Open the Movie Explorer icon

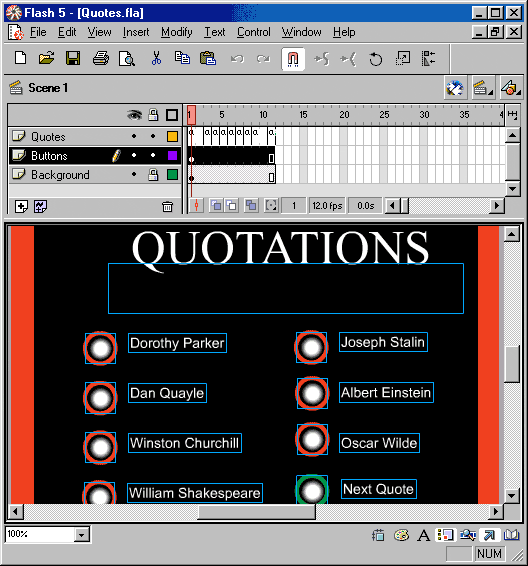coord(468,535)
